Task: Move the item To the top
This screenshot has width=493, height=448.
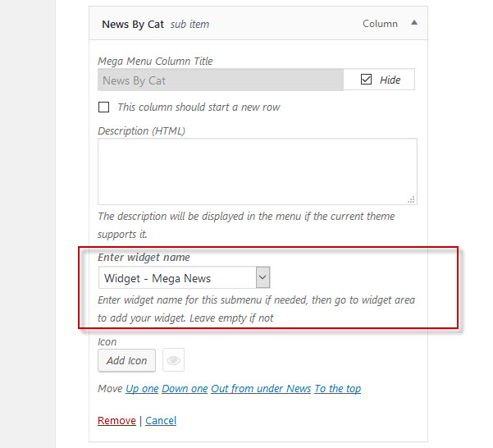Action: click(338, 389)
